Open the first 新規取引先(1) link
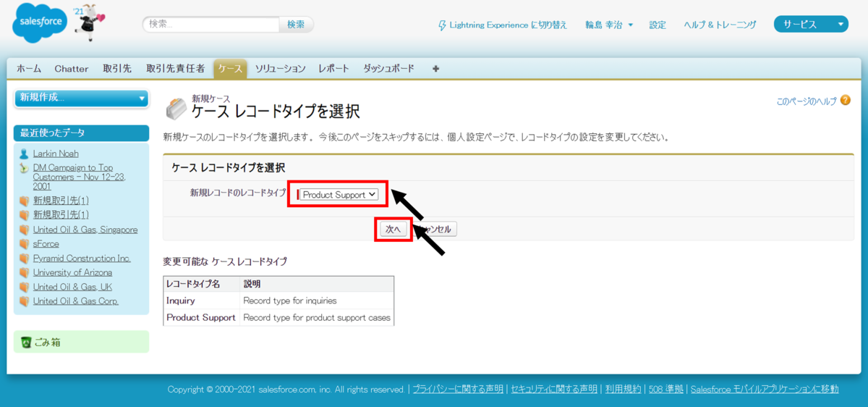This screenshot has width=868, height=407. 61,201
